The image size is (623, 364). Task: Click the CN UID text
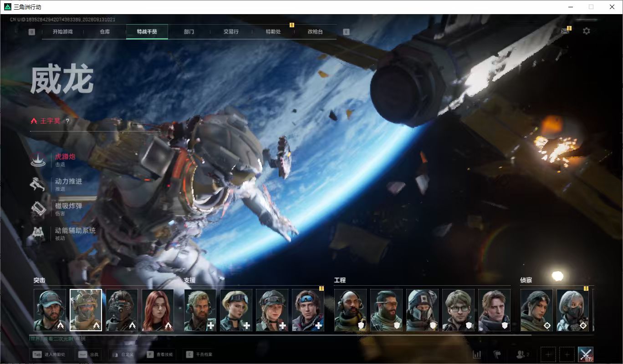coord(63,20)
